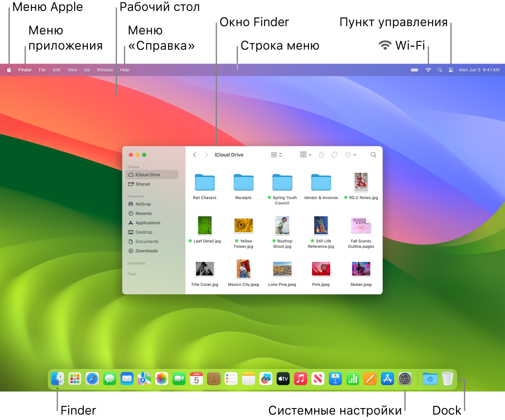Go back using Finder's back arrow

pos(195,155)
